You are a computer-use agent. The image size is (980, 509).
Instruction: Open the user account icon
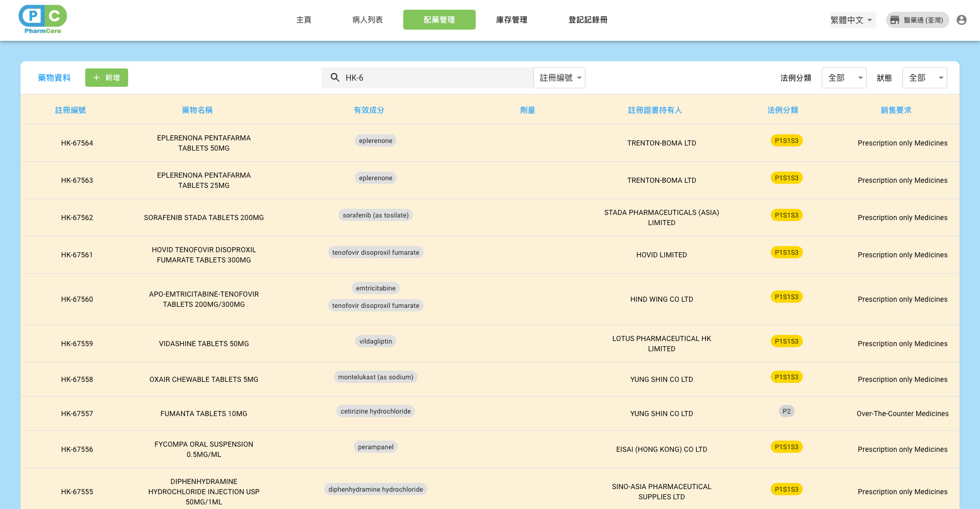point(962,20)
